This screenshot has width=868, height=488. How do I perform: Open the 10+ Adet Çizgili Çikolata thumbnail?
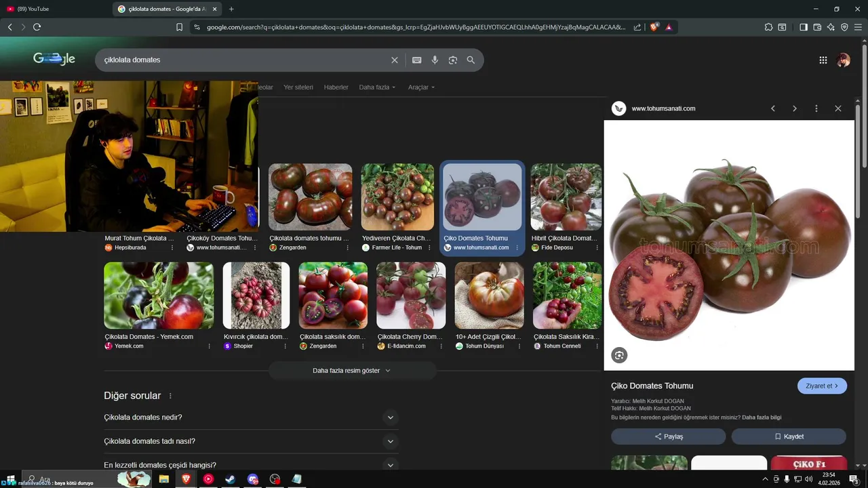tap(489, 296)
